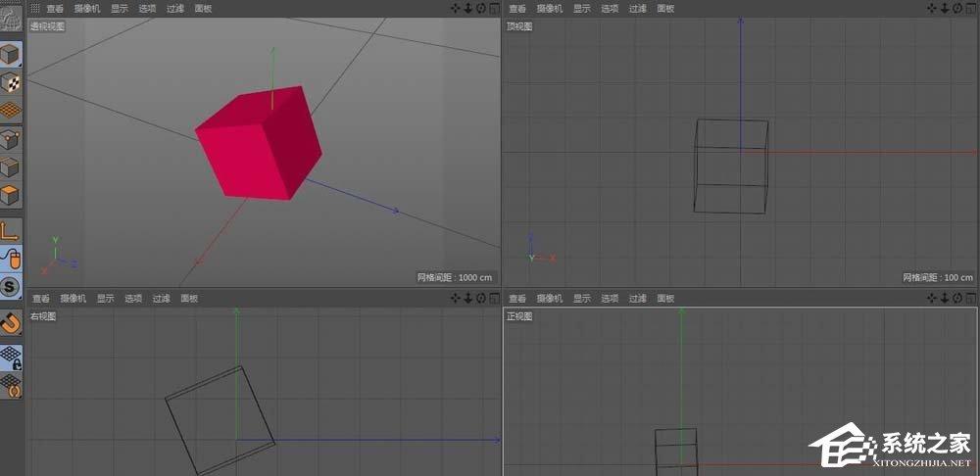Click the 网格间距 : 1000 cm text

455,277
